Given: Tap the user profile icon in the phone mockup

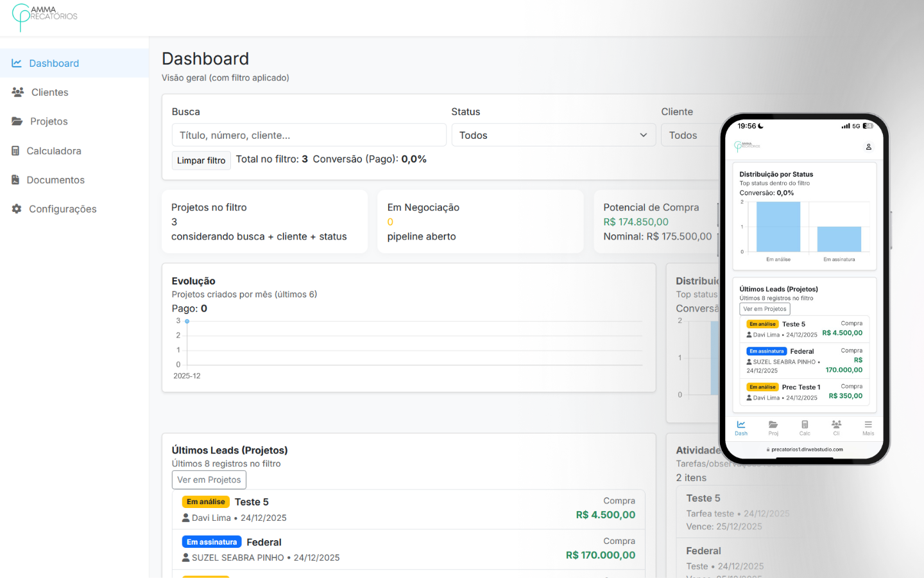Looking at the screenshot, I should [x=869, y=147].
